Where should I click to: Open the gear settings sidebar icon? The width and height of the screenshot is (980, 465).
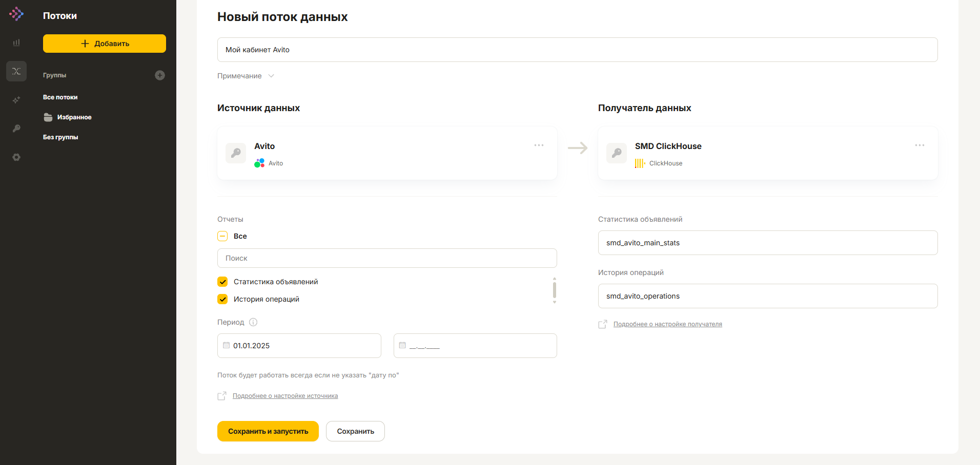click(16, 157)
